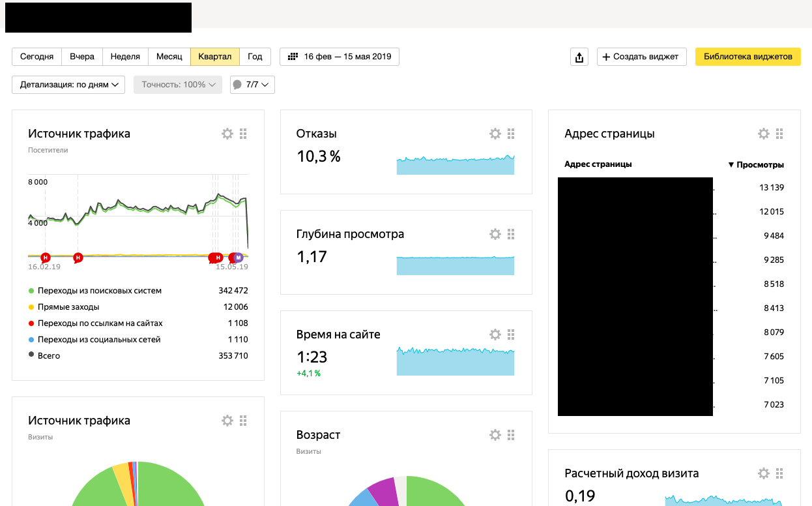Image resolution: width=812 pixels, height=506 pixels.
Task: Open settings gear of Время на сайте widget
Action: [x=495, y=335]
